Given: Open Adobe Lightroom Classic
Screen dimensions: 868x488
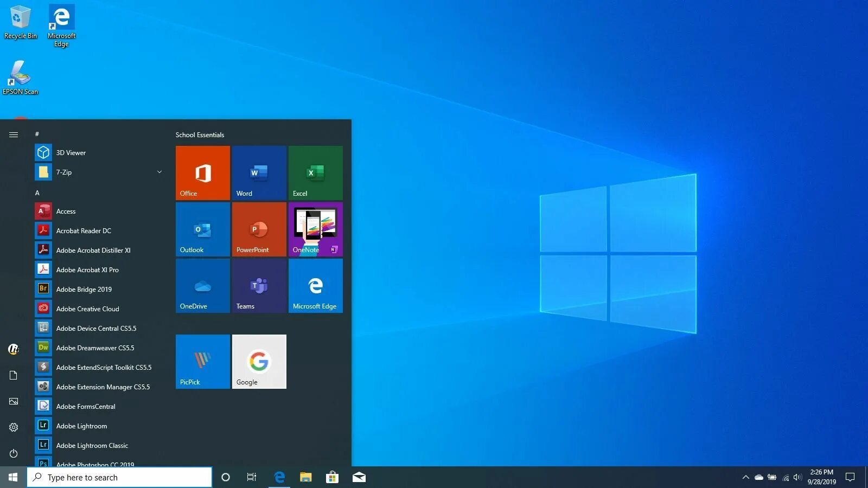Looking at the screenshot, I should (x=100, y=445).
